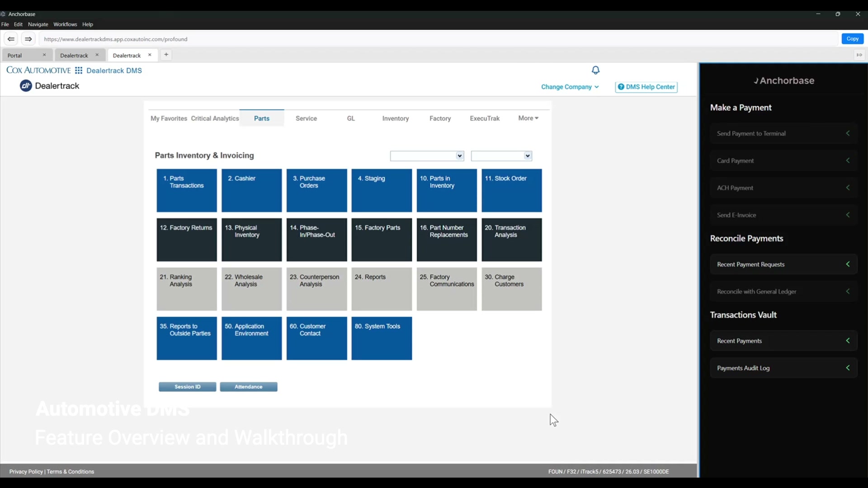Open the 20. Transaction Analysis tile

[512, 239]
